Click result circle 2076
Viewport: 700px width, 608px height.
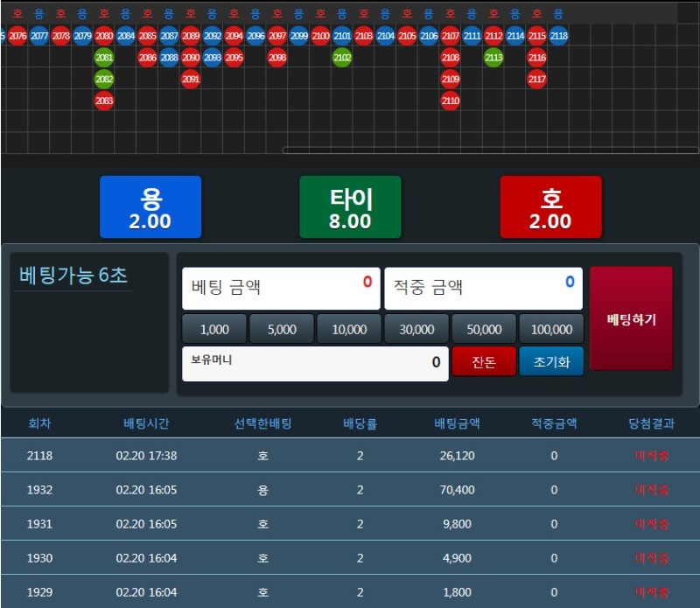point(17,36)
